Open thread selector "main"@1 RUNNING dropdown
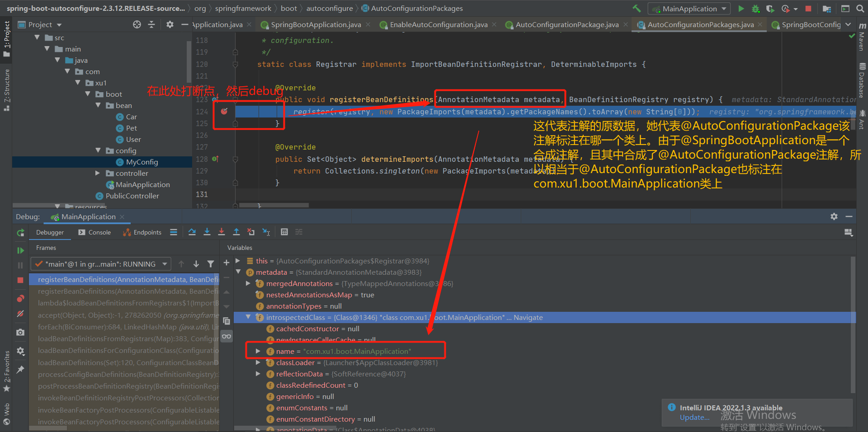This screenshot has width=868, height=432. [101, 264]
